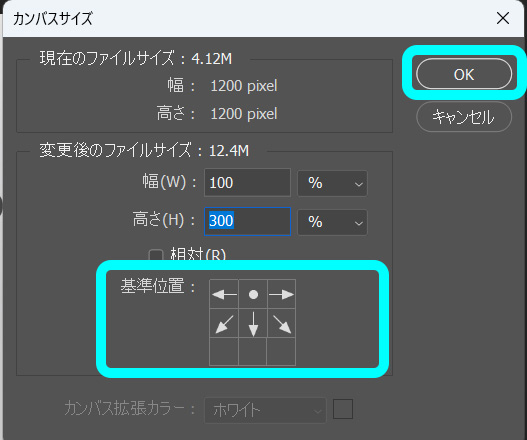Select the down-left diagonal anchor arrow

click(x=224, y=323)
